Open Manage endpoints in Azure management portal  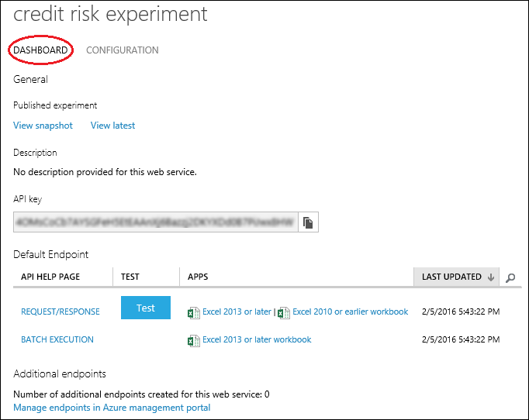[112, 408]
